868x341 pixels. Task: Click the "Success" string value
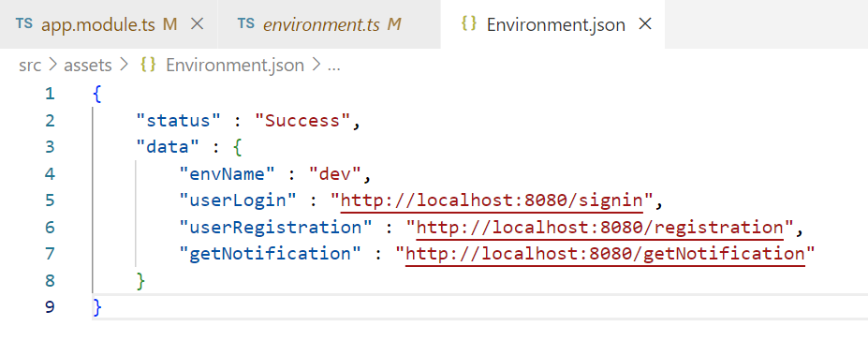(x=303, y=121)
